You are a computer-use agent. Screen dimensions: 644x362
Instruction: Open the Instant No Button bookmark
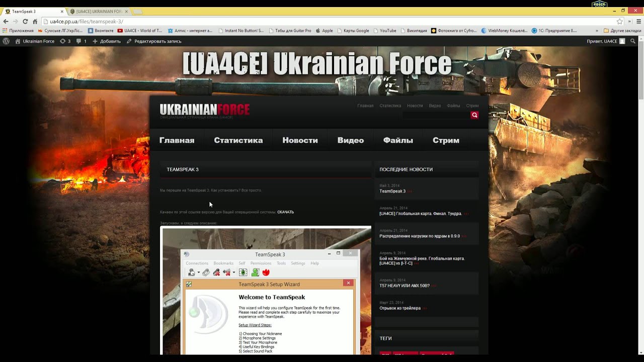click(240, 31)
